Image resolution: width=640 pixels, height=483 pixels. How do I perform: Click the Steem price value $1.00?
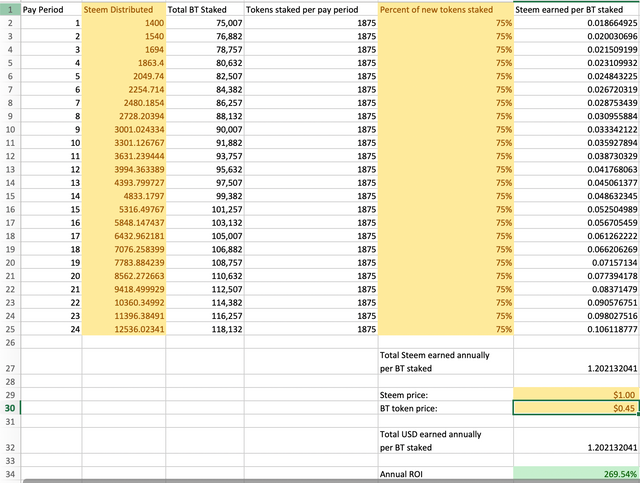(576, 395)
